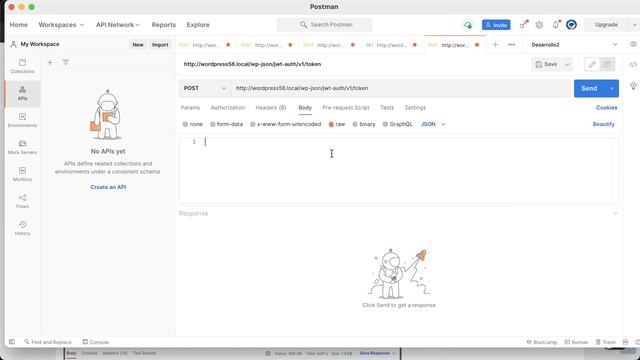640x360 pixels.
Task: Open Console in the status bar
Action: tap(96, 342)
